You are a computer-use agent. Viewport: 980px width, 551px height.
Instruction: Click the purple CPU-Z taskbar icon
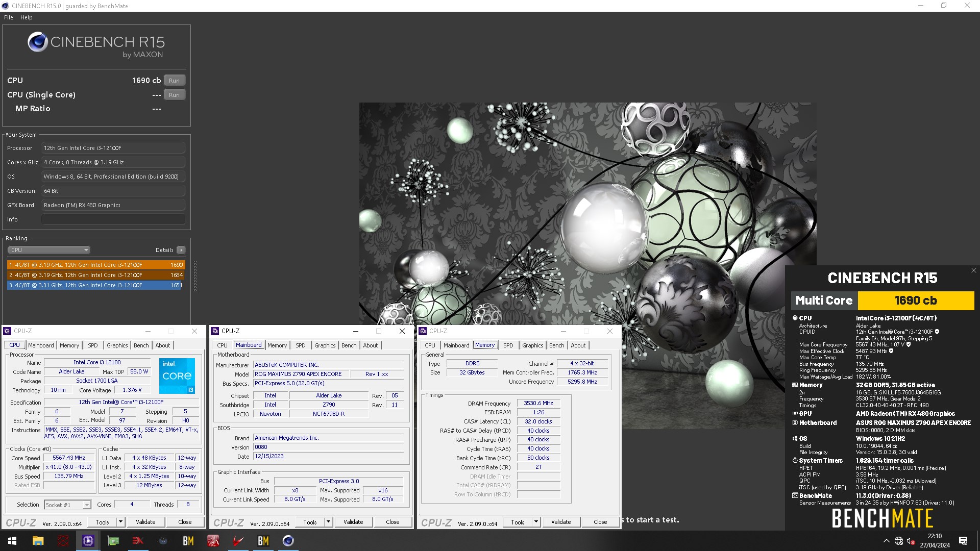88,541
